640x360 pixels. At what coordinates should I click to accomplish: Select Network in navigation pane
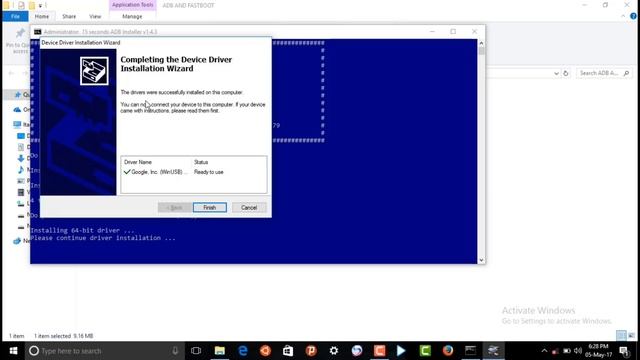click(21, 241)
